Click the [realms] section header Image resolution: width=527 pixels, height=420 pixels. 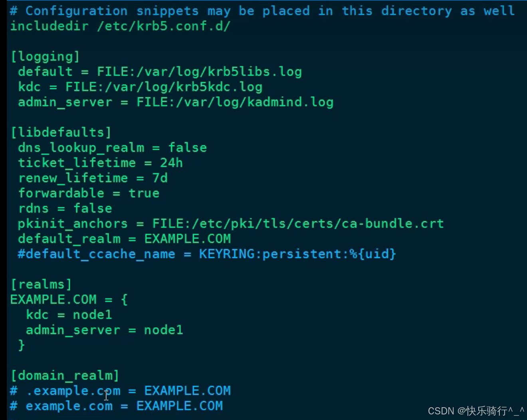pos(41,285)
